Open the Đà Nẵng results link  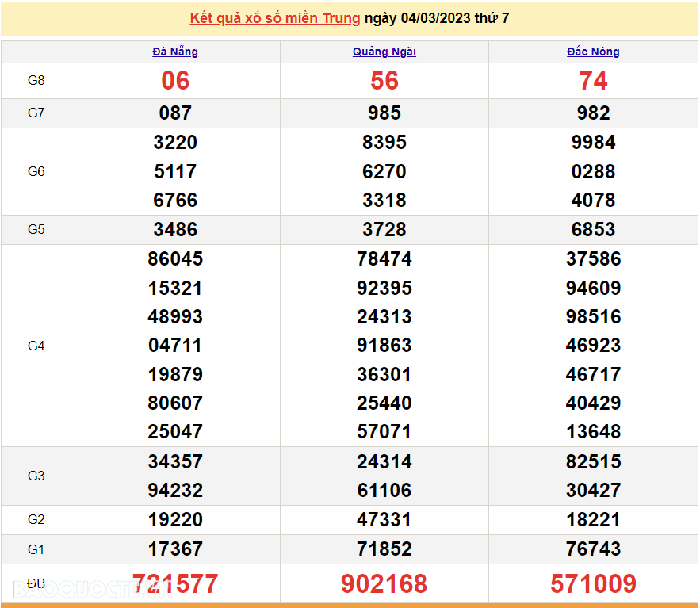tap(175, 52)
